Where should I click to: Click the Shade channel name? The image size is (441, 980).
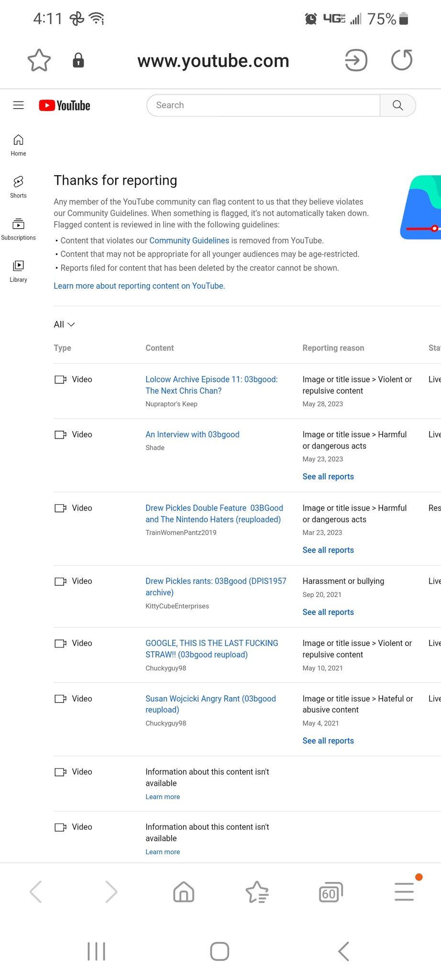pyautogui.click(x=155, y=448)
